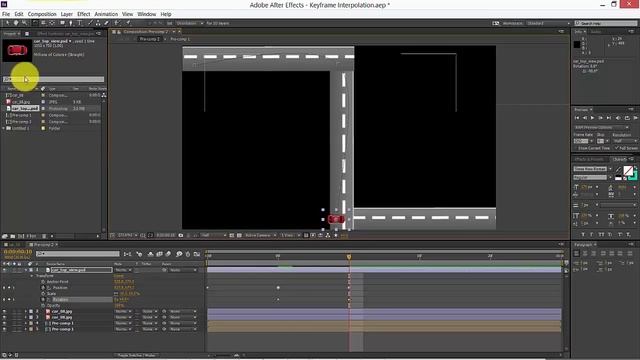Open Brainstorm in timeline
This screenshot has width=640, height=360.
coord(179,254)
